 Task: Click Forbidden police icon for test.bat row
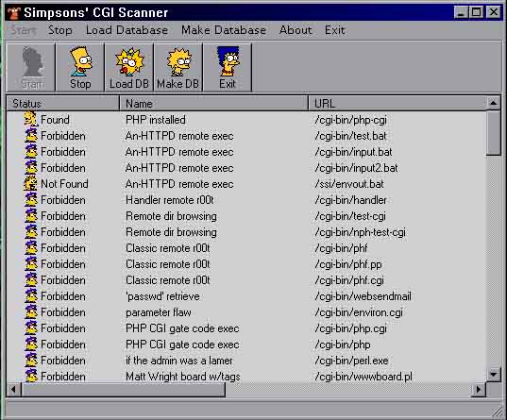click(31, 135)
